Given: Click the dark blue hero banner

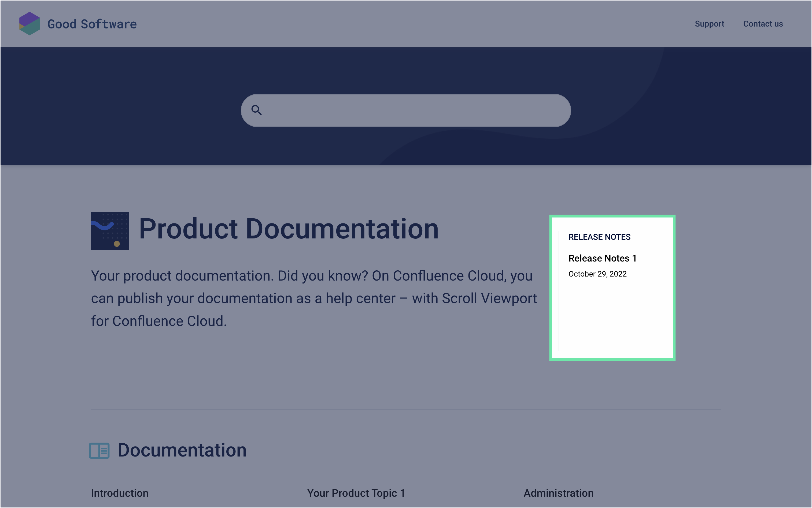Looking at the screenshot, I should click(134, 108).
